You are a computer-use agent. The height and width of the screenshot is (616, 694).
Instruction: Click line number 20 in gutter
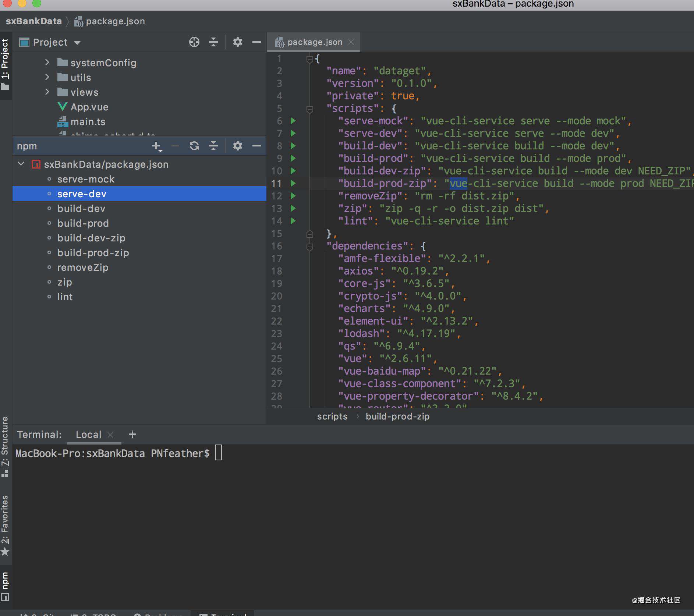click(277, 296)
